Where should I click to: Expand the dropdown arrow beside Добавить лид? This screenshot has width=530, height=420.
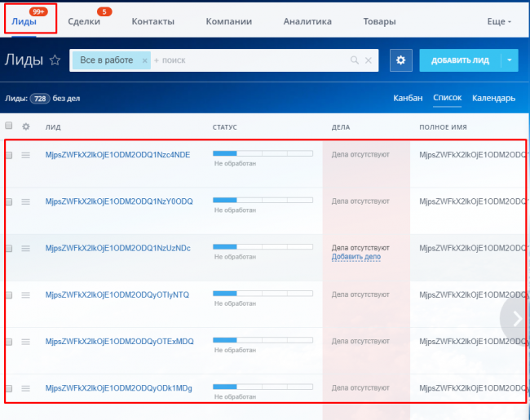[x=510, y=60]
